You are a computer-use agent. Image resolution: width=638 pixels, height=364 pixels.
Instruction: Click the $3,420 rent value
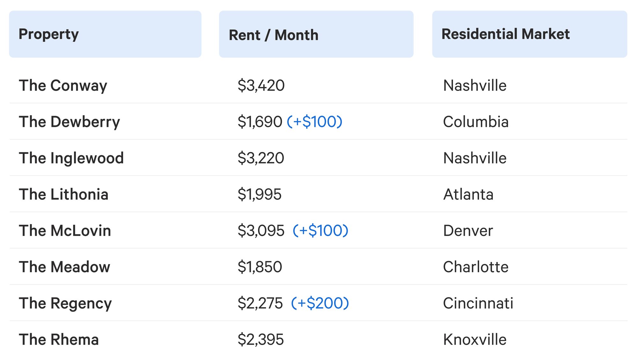[x=261, y=86]
